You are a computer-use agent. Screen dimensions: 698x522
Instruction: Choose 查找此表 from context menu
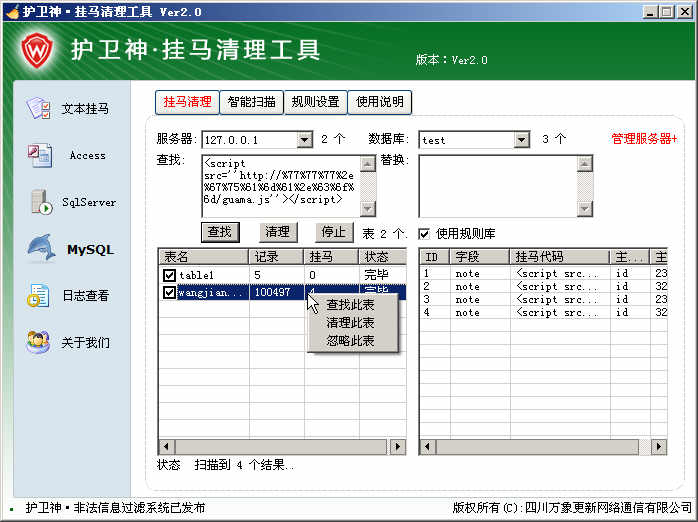tap(350, 305)
